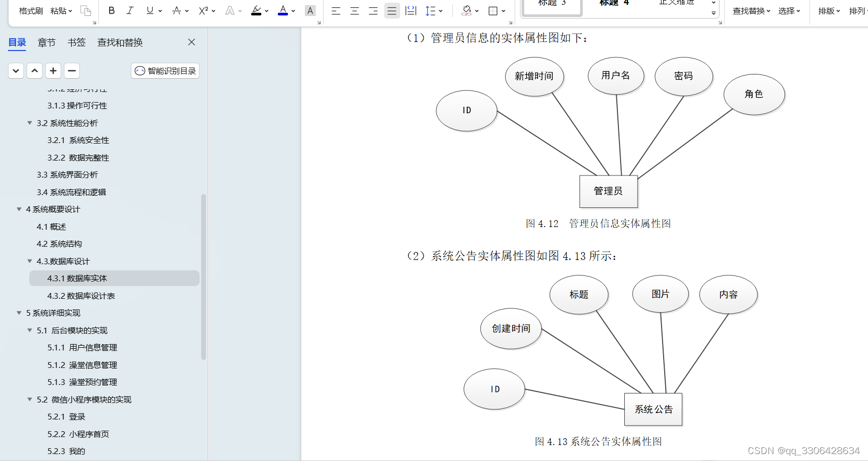Go to 4.3.2 数据库设计表 heading
This screenshot has width=868, height=461.
[x=81, y=296]
